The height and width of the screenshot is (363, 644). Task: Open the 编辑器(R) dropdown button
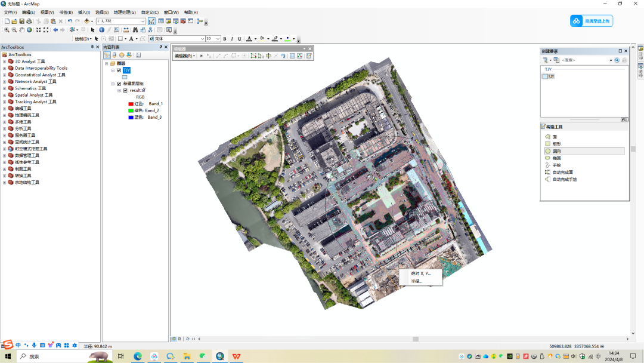pos(184,56)
